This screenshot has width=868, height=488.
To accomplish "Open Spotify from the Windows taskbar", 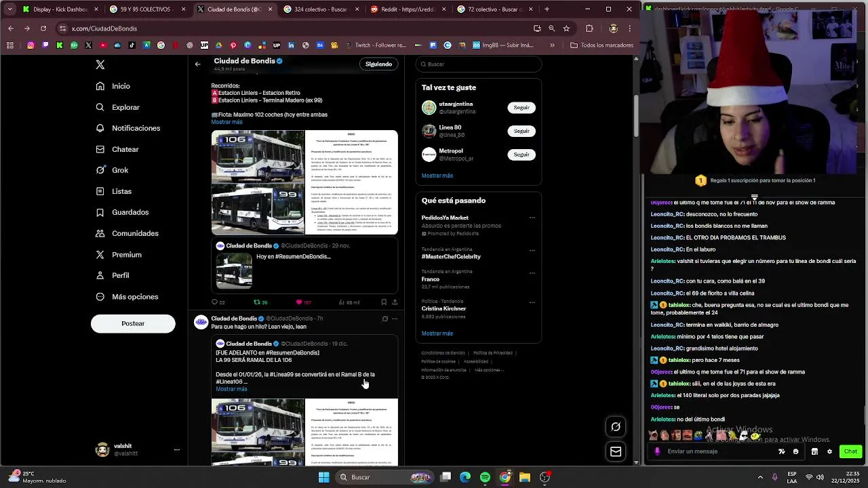I will [485, 477].
